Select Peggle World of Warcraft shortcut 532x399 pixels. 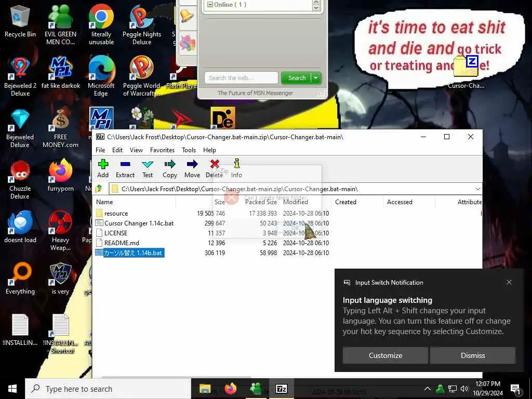(141, 77)
